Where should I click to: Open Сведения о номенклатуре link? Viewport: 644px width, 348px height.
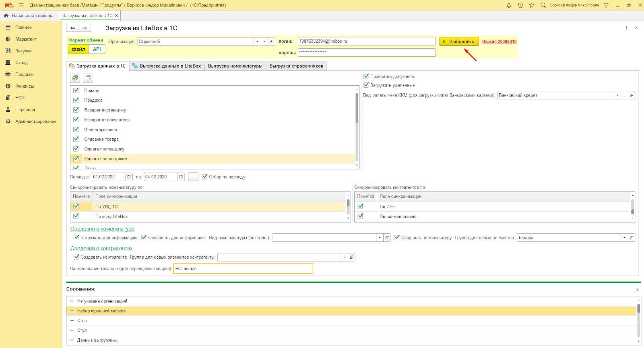[x=102, y=229]
